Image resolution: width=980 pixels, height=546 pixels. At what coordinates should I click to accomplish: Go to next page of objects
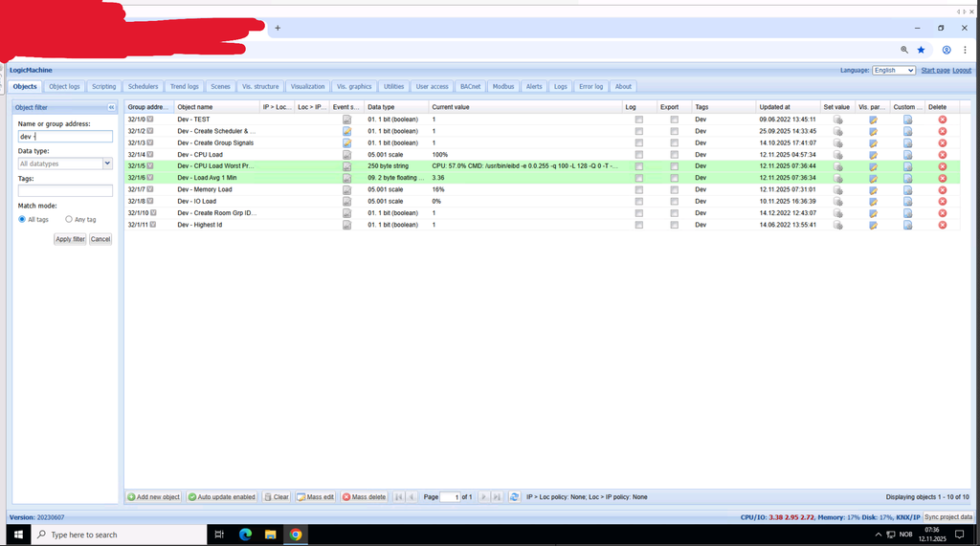[x=483, y=497]
